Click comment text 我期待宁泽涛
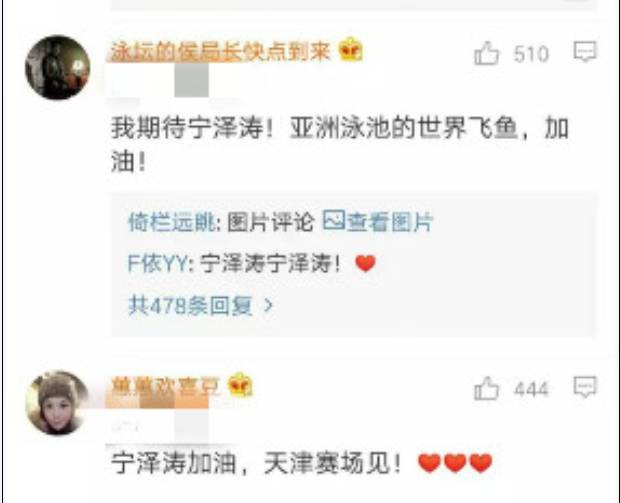The image size is (620, 503). (x=187, y=129)
